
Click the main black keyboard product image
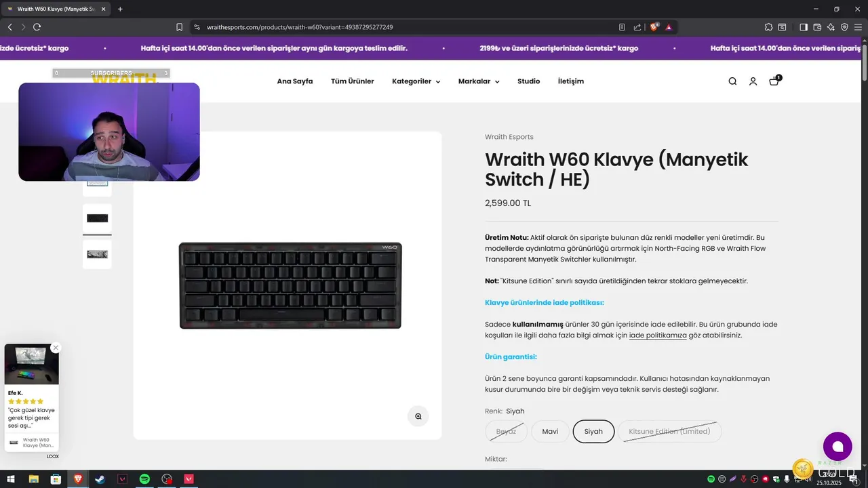[x=290, y=285]
